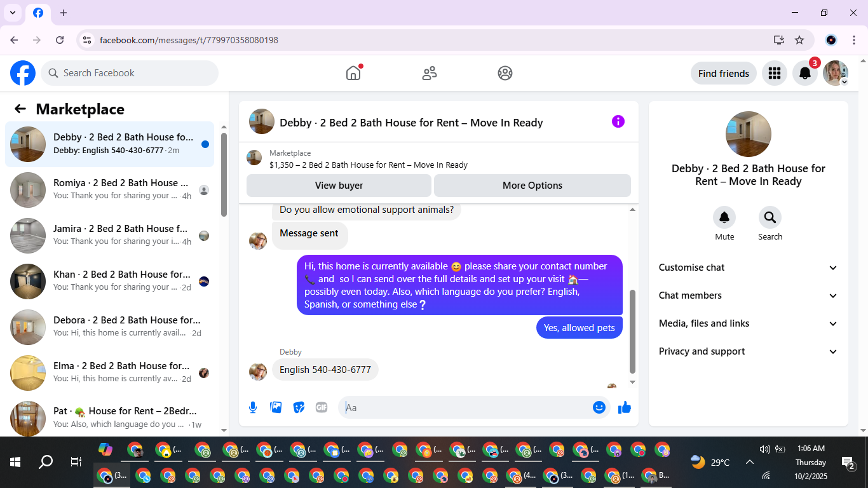Open the Elma conversation
The width and height of the screenshot is (868, 488).
110,373
